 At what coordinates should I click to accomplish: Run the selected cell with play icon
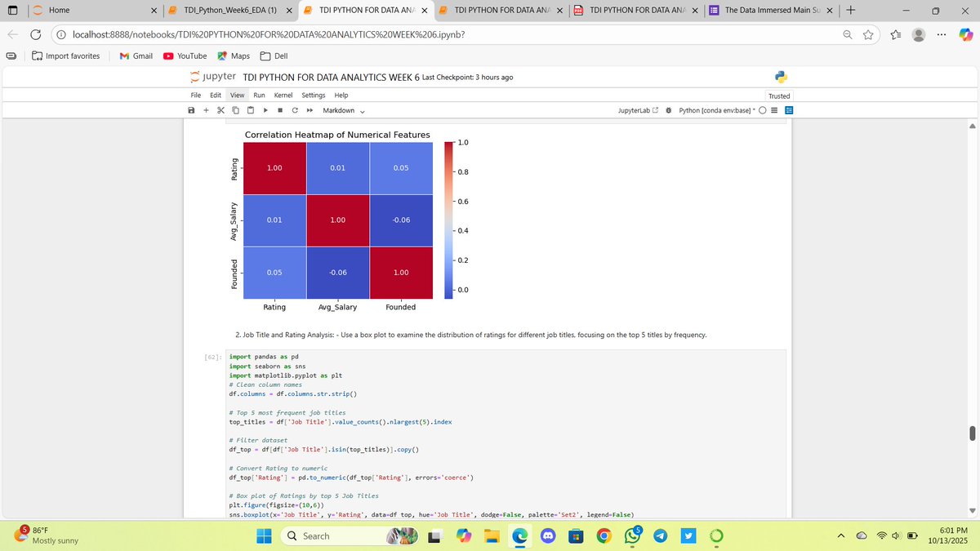[265, 110]
